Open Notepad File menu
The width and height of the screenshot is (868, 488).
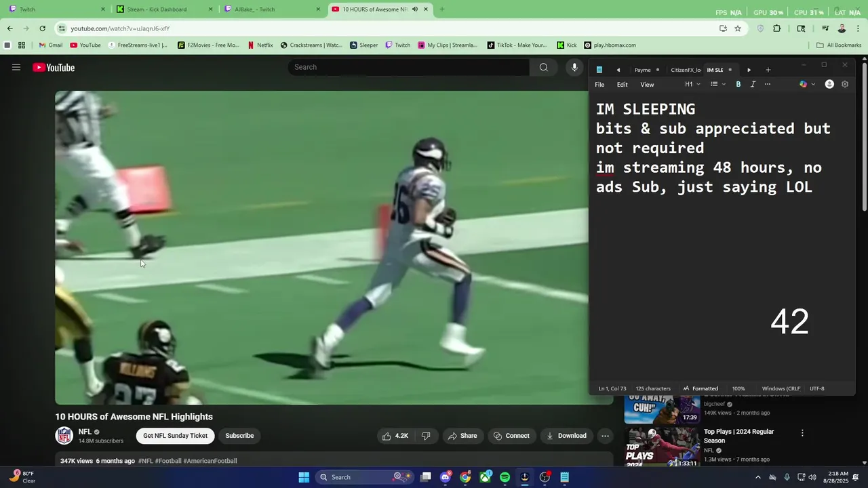click(x=599, y=85)
